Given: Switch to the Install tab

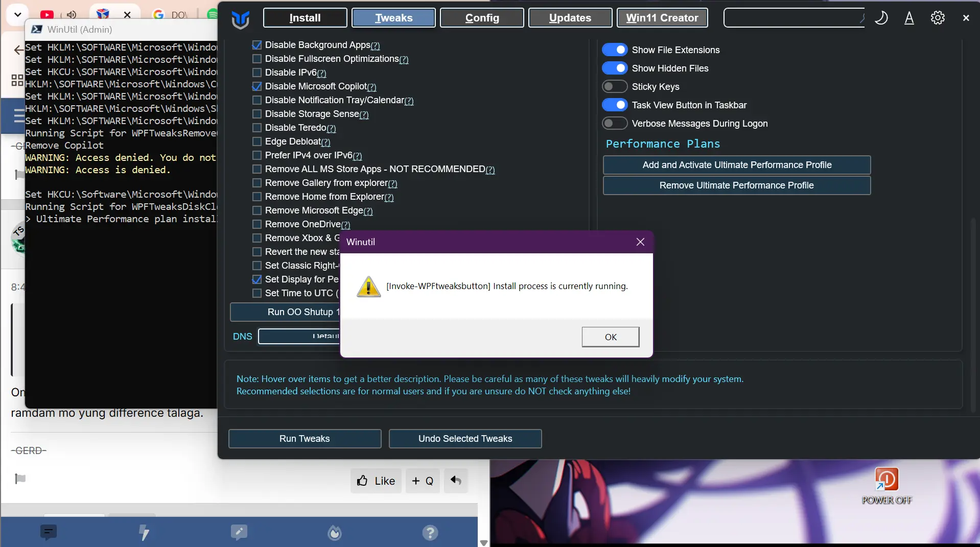Looking at the screenshot, I should click(x=305, y=18).
